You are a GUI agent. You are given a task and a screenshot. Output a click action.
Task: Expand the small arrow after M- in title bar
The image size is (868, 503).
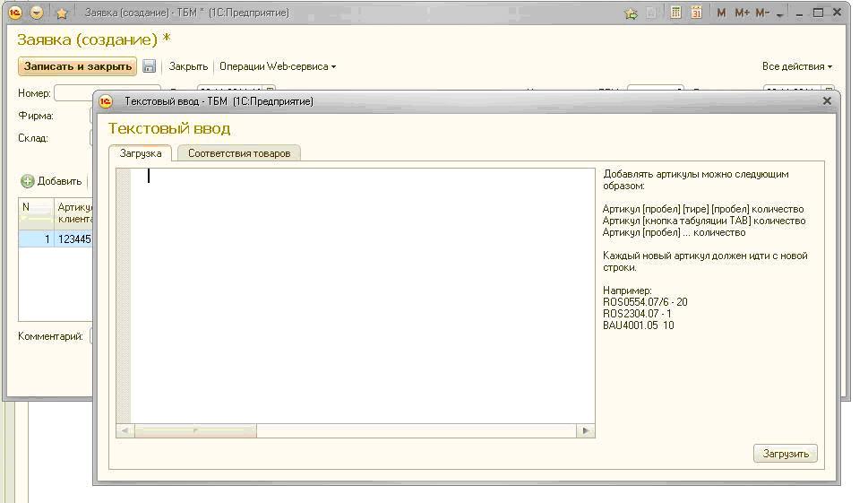779,14
